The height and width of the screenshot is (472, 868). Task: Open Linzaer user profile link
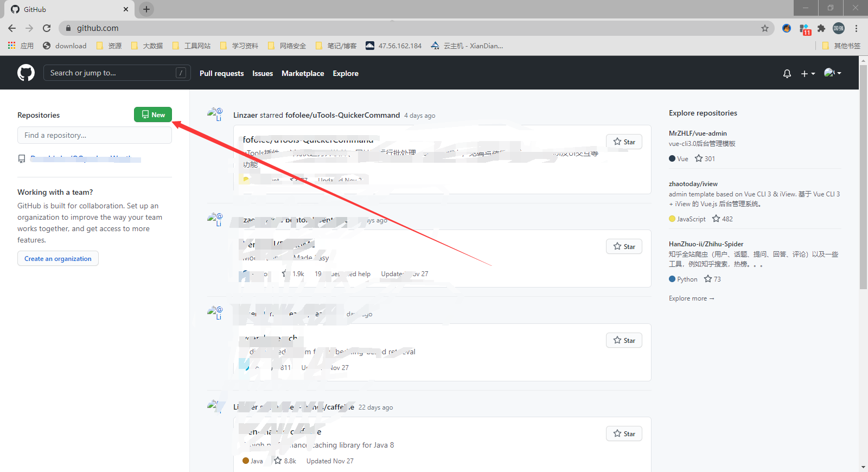click(245, 115)
